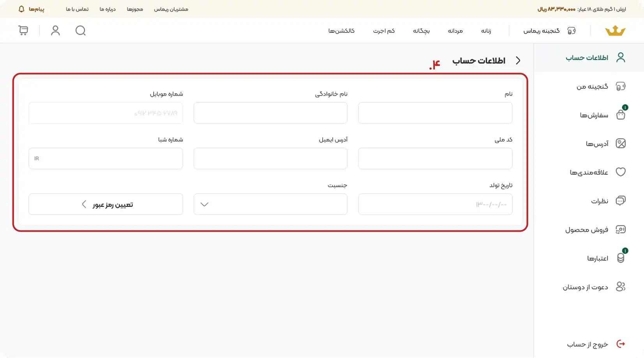Click the شماره شبا IR input field
Viewport: 644px width, 358px height.
pyautogui.click(x=106, y=158)
